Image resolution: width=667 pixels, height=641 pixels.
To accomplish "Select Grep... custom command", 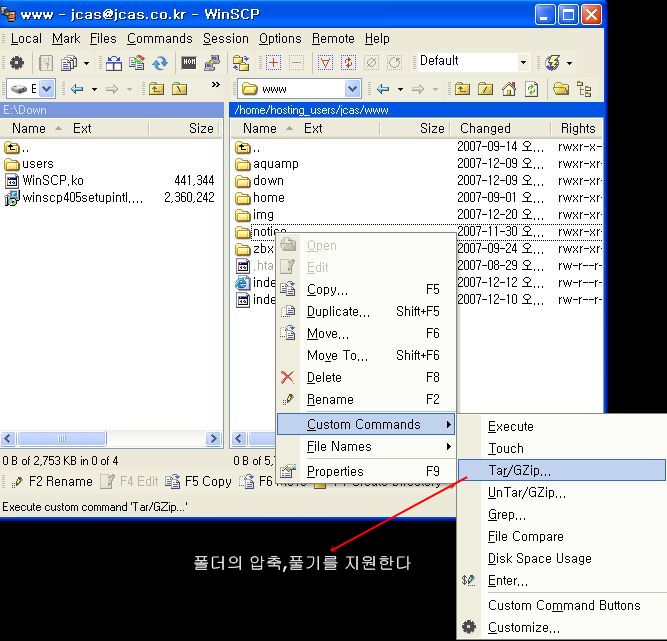I will (562, 515).
